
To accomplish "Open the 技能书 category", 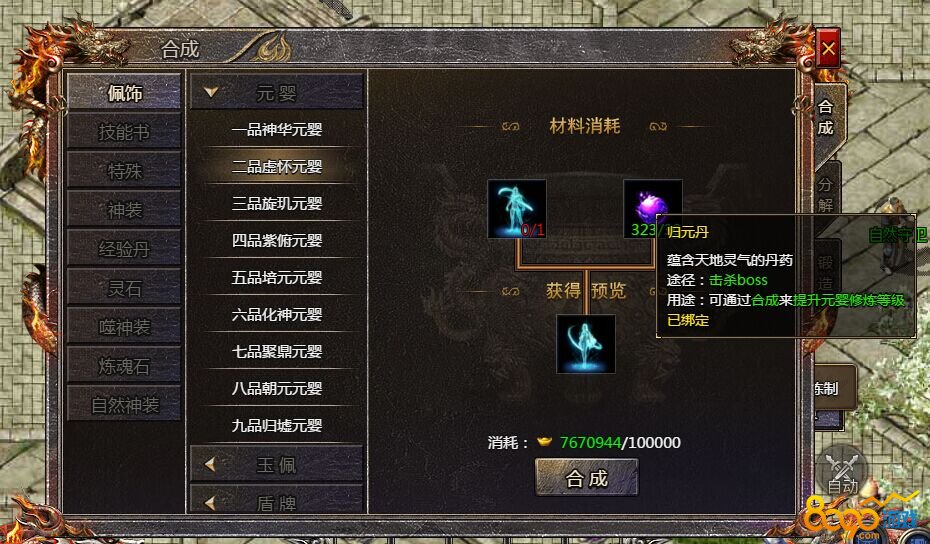I will click(124, 131).
